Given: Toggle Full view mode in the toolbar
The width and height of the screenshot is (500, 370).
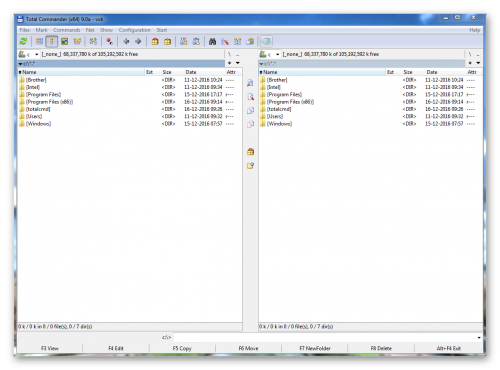Looking at the screenshot, I should click(52, 42).
